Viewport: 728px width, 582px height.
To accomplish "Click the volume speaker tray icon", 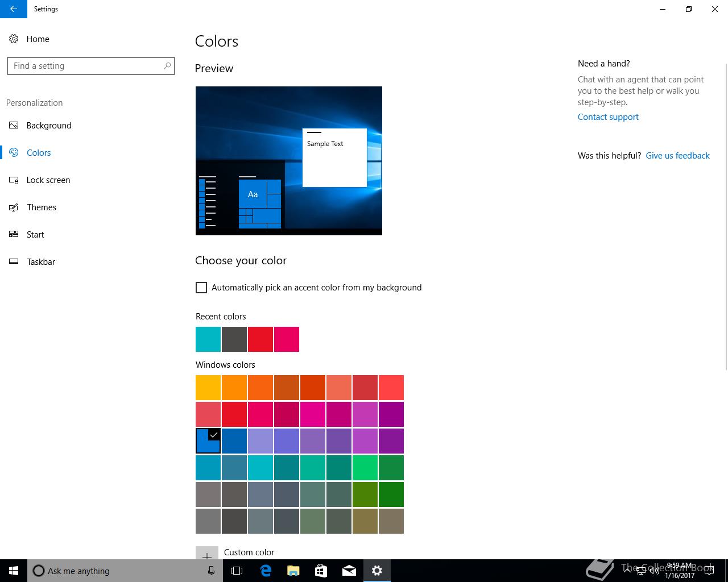I will pyautogui.click(x=655, y=571).
